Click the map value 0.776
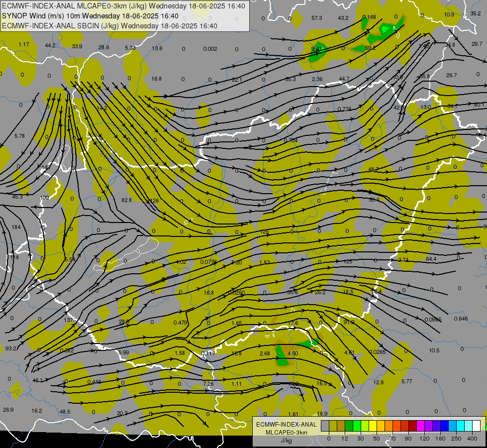Image resolution: width=487 pixels, height=448 pixels. 344,109
